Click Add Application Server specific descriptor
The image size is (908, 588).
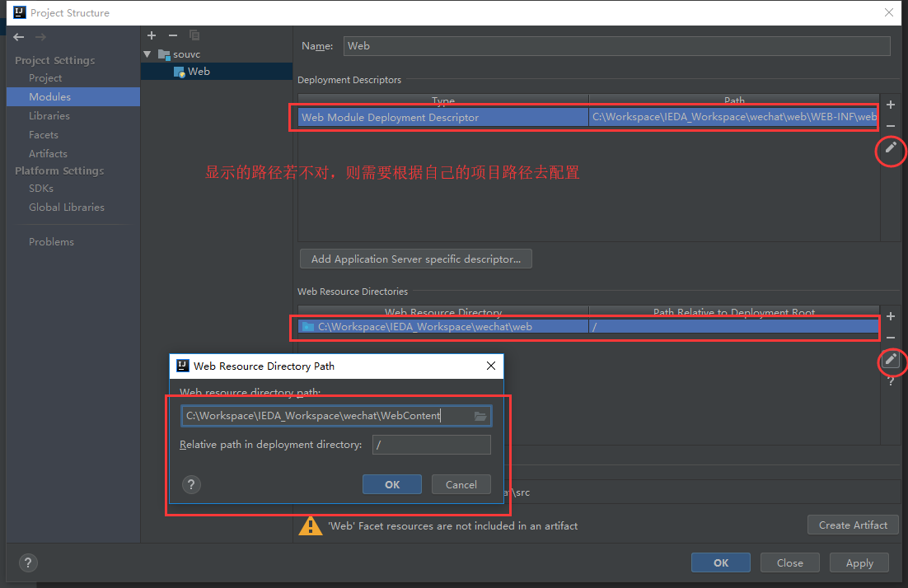coord(416,259)
